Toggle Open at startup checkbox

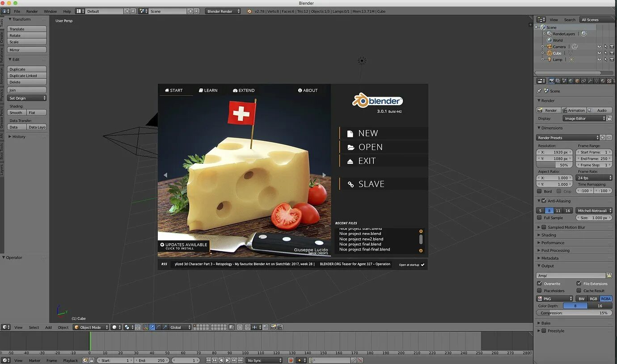coord(423,265)
